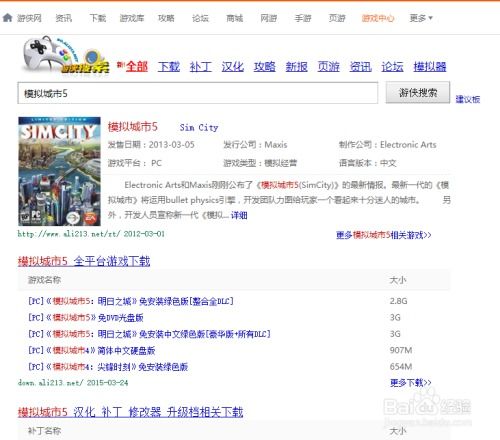Open 模拟城市5 汉化 补丁 修改器 heading link
This screenshot has width=500, height=440.
(x=130, y=412)
